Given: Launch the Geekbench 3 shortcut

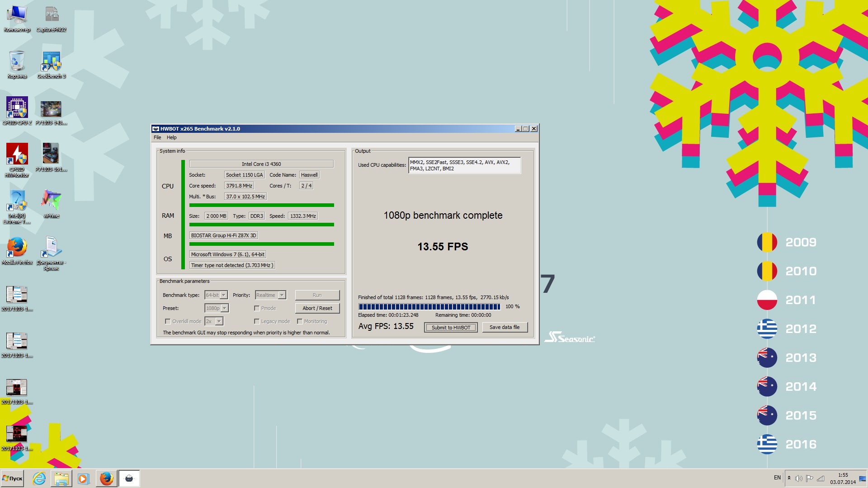Looking at the screenshot, I should [x=51, y=65].
